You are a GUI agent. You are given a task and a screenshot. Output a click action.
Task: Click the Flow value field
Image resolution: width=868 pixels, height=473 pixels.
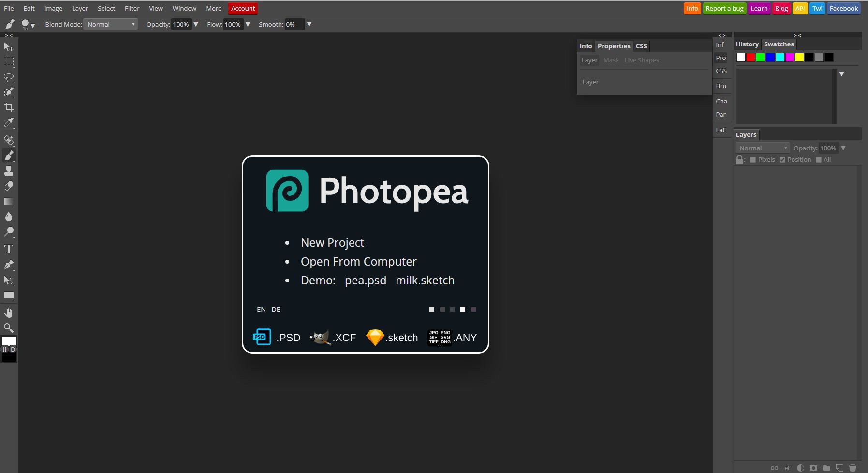click(233, 24)
